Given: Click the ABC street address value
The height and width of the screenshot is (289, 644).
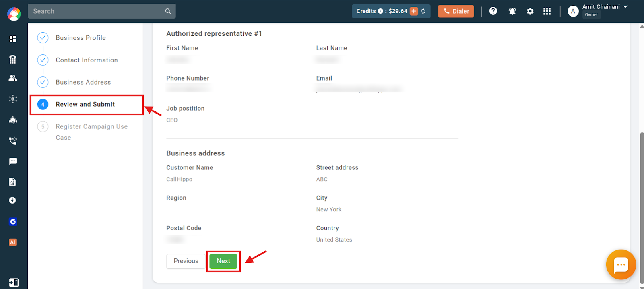Looking at the screenshot, I should [x=322, y=179].
